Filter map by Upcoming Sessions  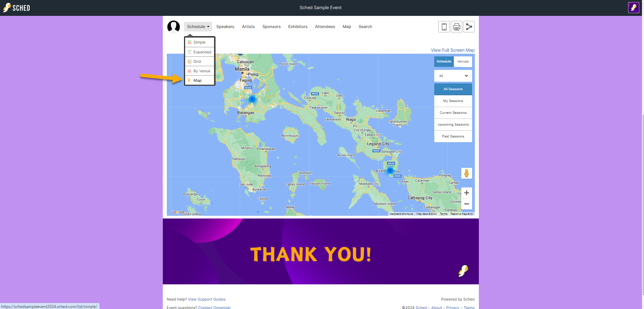(x=453, y=125)
